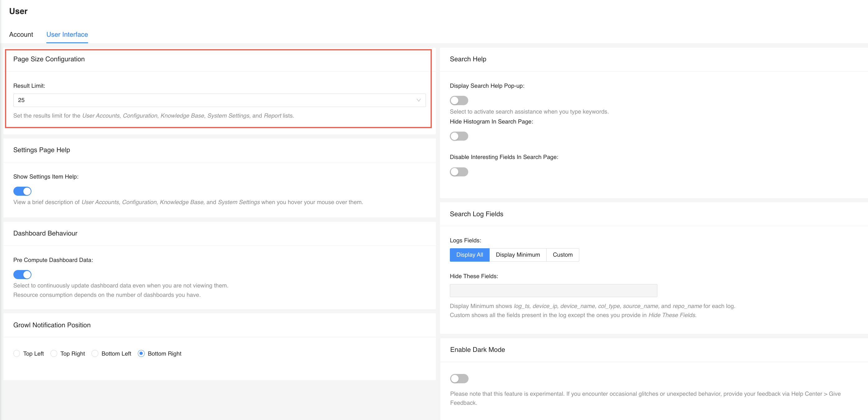This screenshot has height=420, width=868.
Task: Choose Top Right growl notification position
Action: (54, 353)
